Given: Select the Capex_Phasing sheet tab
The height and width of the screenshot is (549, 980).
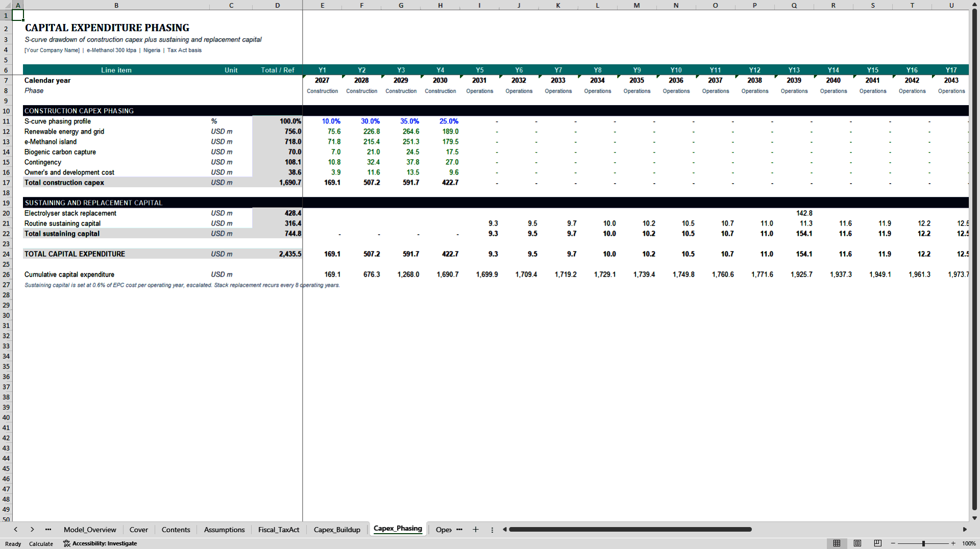Looking at the screenshot, I should (x=398, y=529).
